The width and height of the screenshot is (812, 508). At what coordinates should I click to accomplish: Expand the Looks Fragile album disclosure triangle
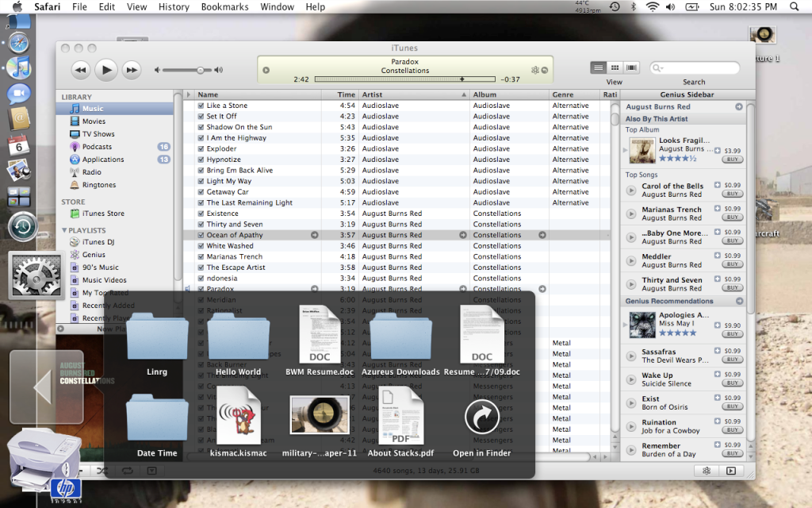pyautogui.click(x=625, y=150)
